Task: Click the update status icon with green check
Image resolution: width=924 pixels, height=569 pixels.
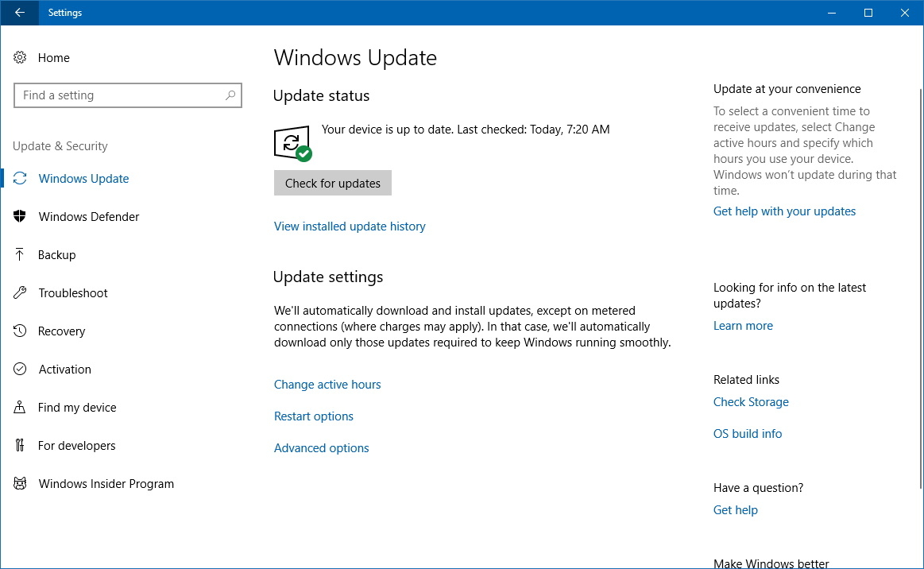Action: pyautogui.click(x=293, y=143)
